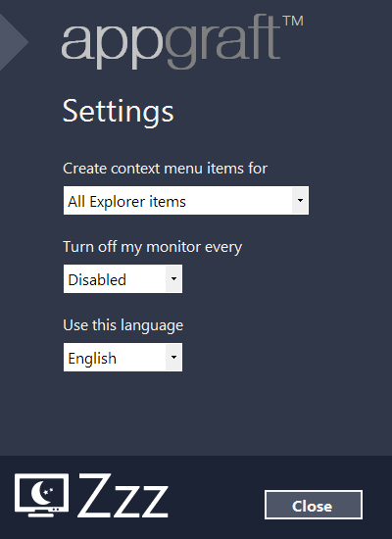The height and width of the screenshot is (539, 392).
Task: Open the context menu items dropdown arrow
Action: [300, 200]
